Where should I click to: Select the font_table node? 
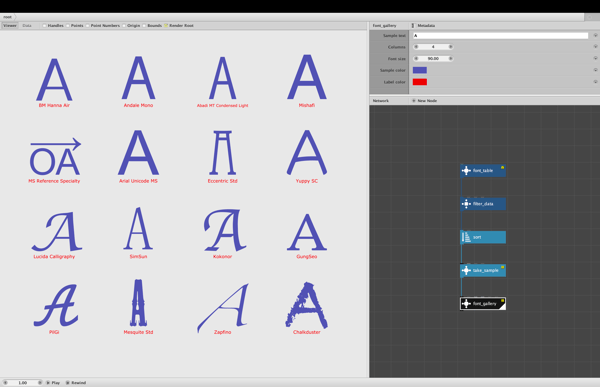coord(483,170)
